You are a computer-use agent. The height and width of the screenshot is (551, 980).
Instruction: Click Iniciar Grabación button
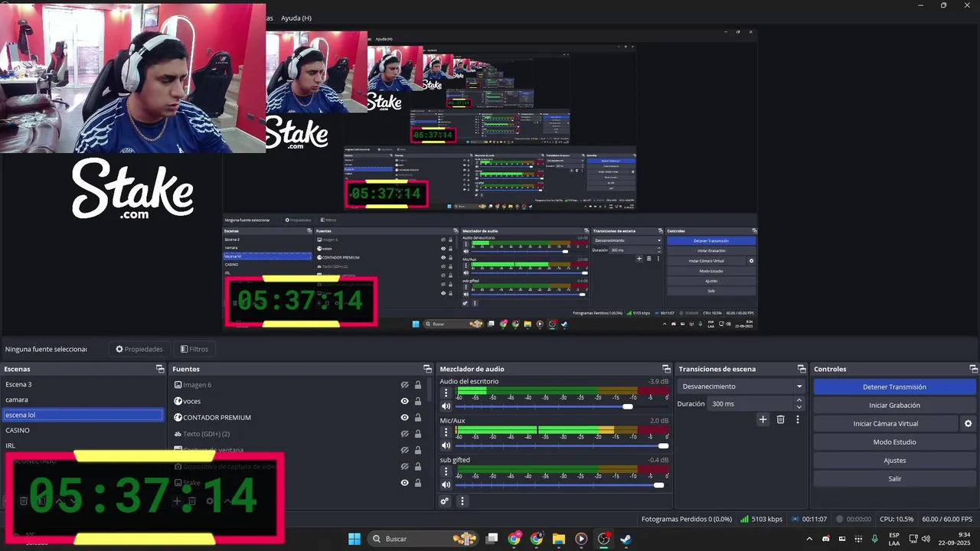coord(894,405)
